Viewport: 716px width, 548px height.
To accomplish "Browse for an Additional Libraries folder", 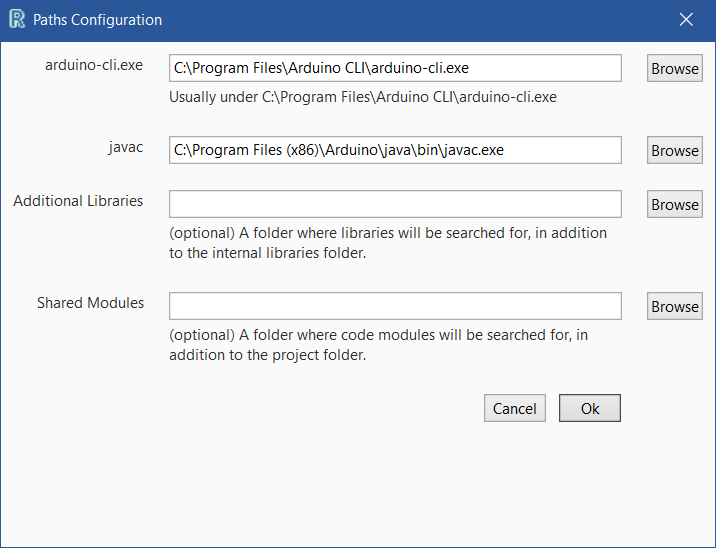I will [x=675, y=204].
